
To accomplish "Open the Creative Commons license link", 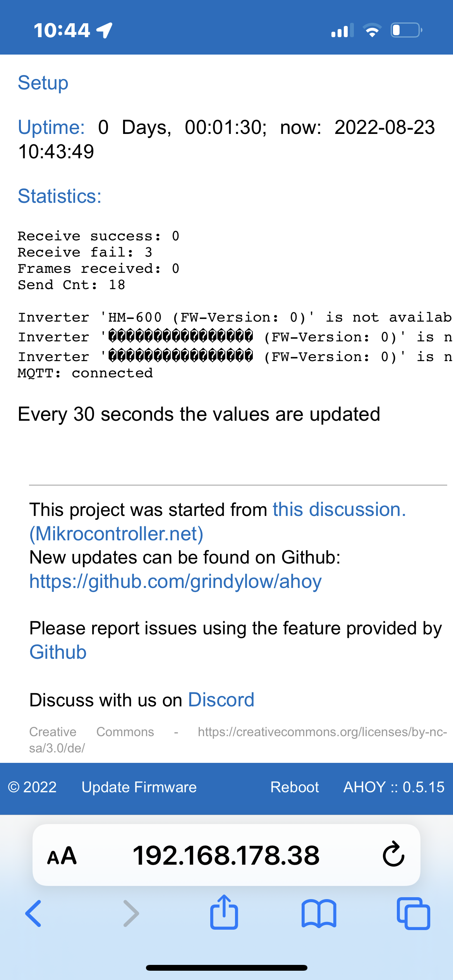I will point(322,732).
